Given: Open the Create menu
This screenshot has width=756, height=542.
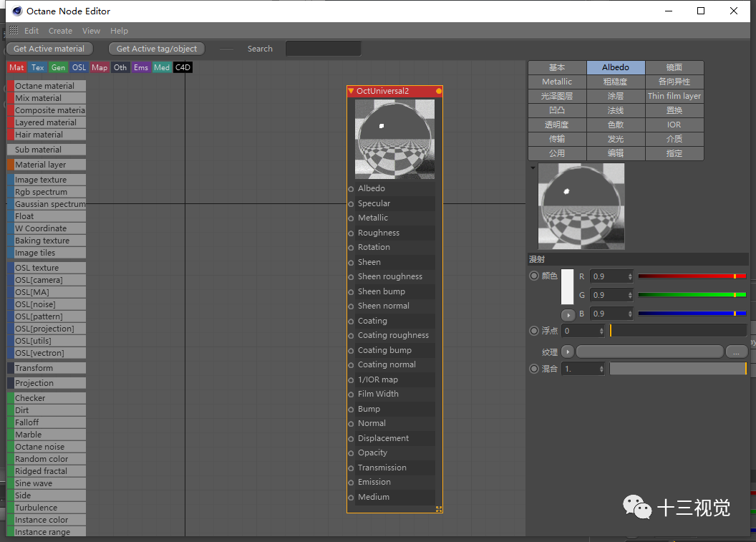Looking at the screenshot, I should click(60, 30).
